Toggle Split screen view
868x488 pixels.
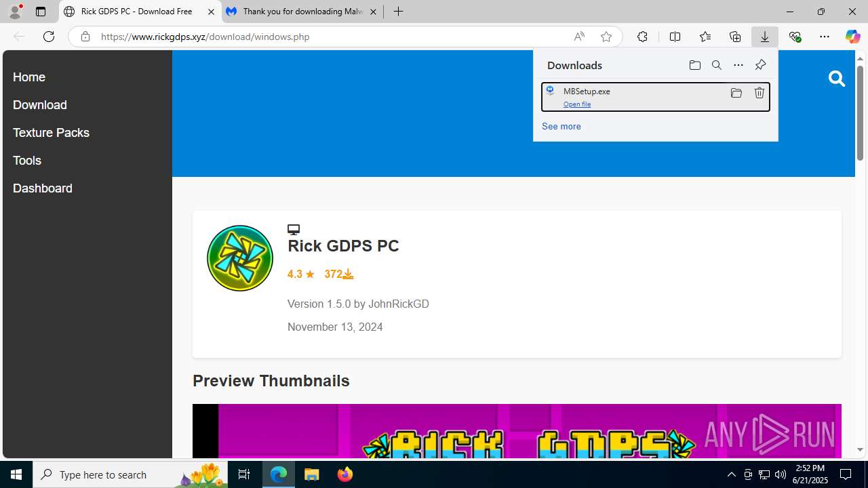pos(675,37)
